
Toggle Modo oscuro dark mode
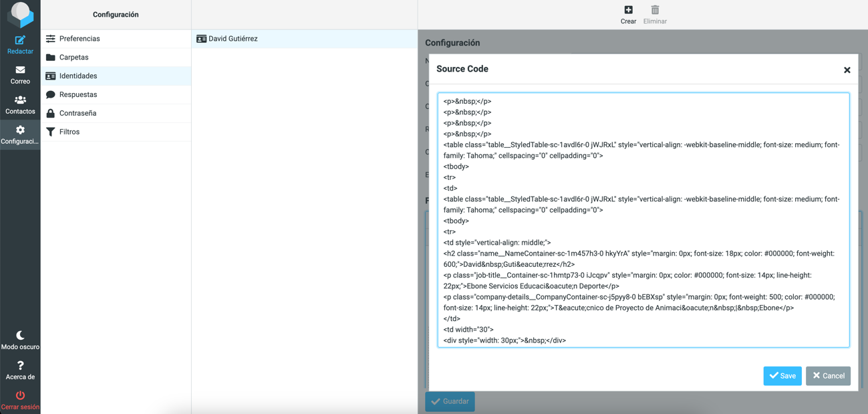[x=20, y=335]
